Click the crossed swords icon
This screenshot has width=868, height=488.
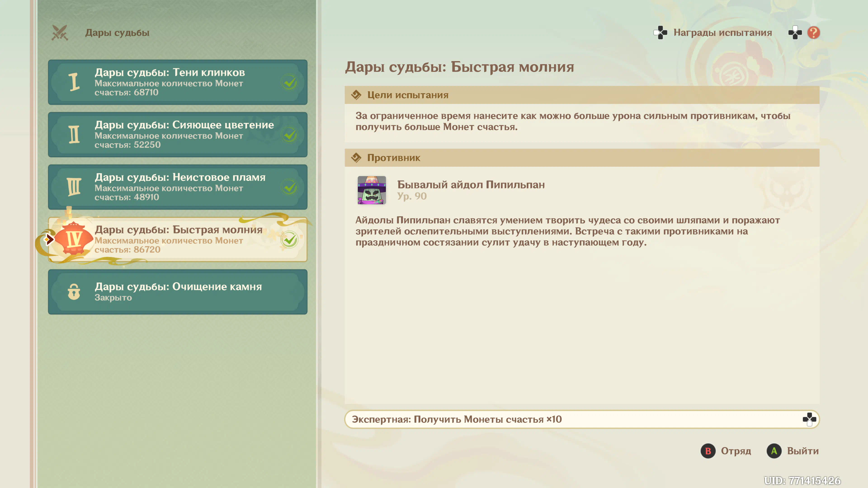tap(60, 33)
